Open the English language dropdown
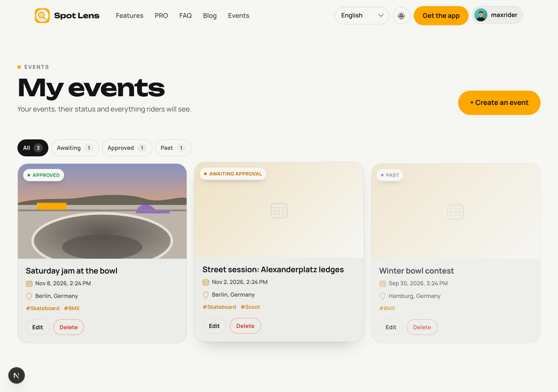558x392 pixels. coord(362,15)
